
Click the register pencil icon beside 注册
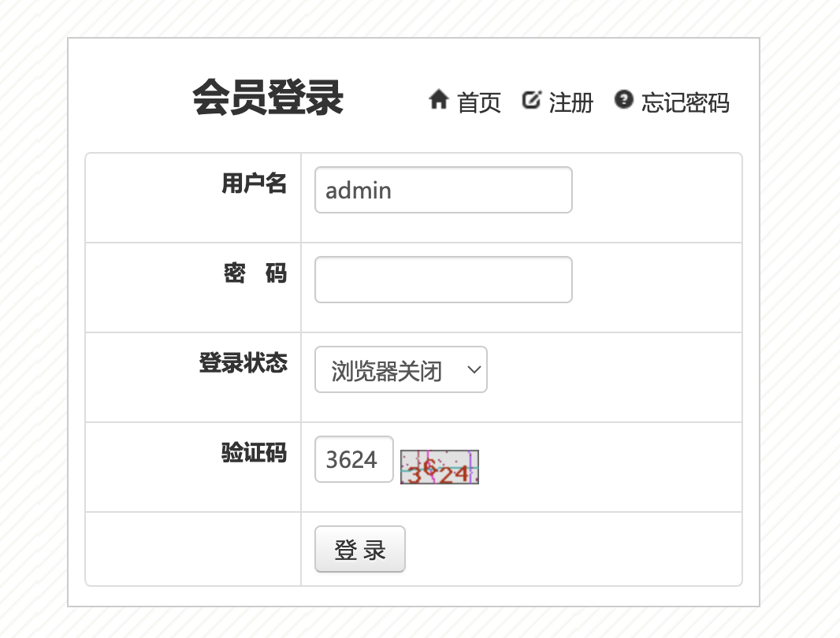[532, 100]
